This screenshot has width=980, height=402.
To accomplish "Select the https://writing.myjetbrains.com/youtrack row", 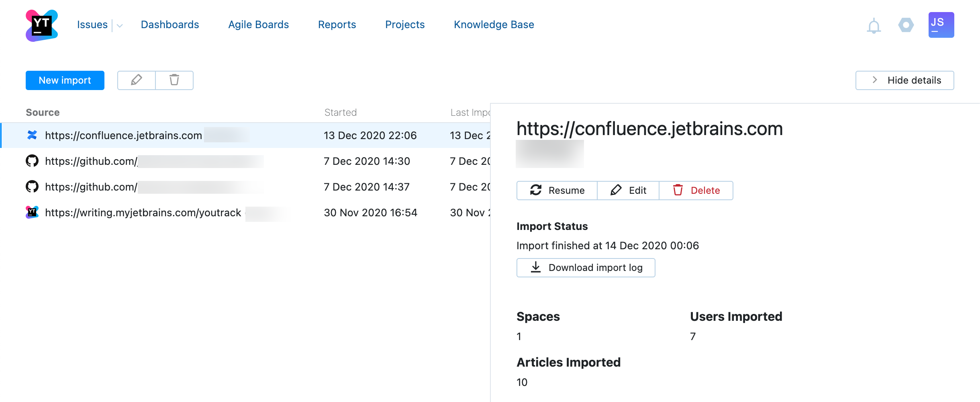I will (245, 213).
